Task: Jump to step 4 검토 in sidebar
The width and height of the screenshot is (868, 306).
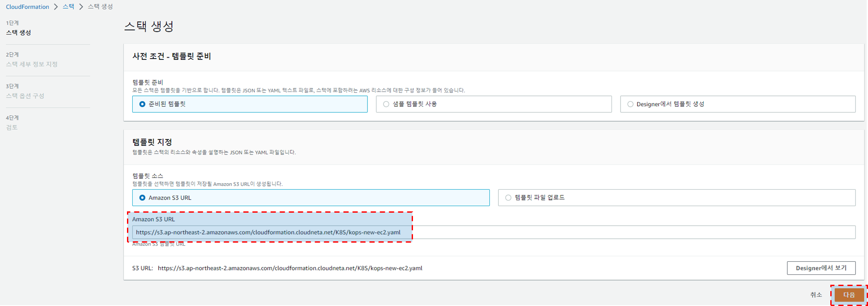Action: 12,128
